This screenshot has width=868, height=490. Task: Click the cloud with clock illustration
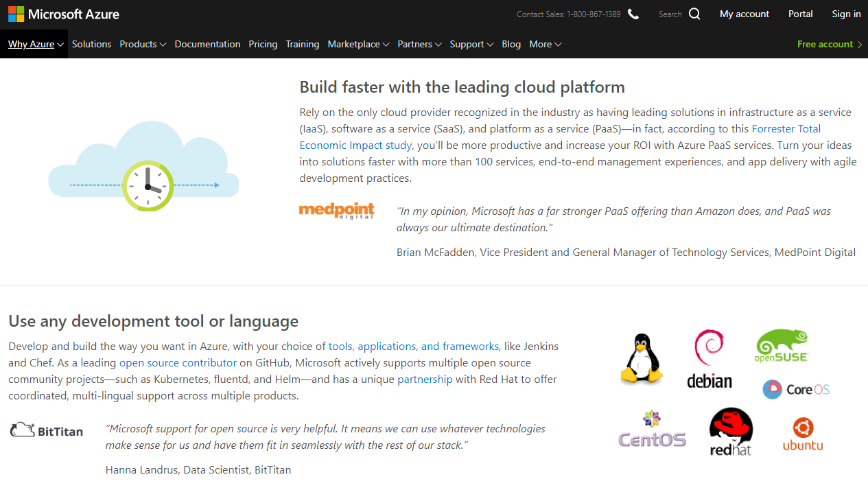click(x=143, y=166)
